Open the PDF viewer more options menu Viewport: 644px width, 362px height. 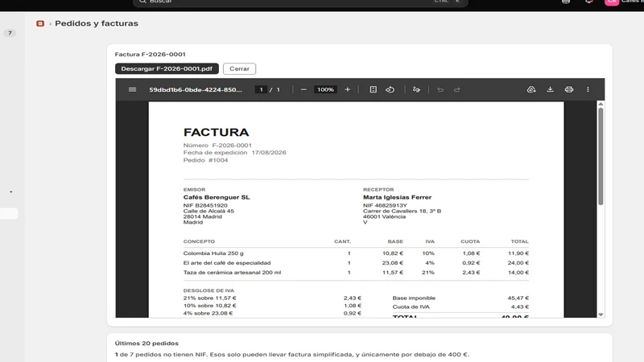click(x=588, y=89)
